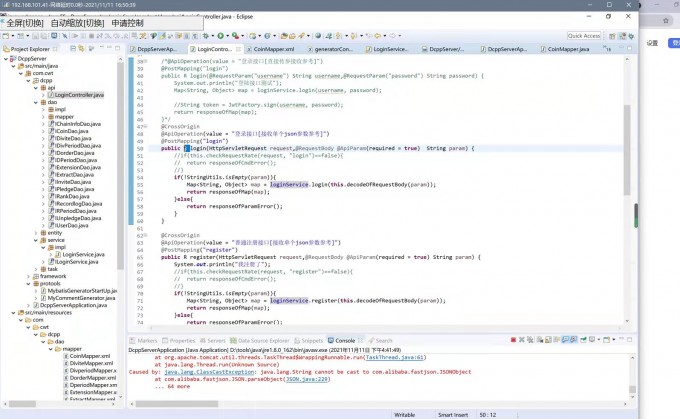
Task: Minimize the Project Explorer view
Action: [x=109, y=48]
